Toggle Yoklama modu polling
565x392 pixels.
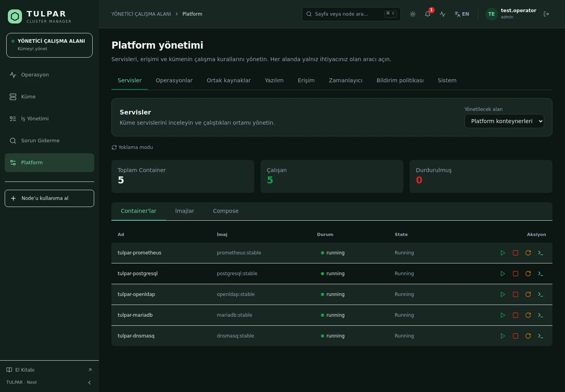click(x=132, y=147)
